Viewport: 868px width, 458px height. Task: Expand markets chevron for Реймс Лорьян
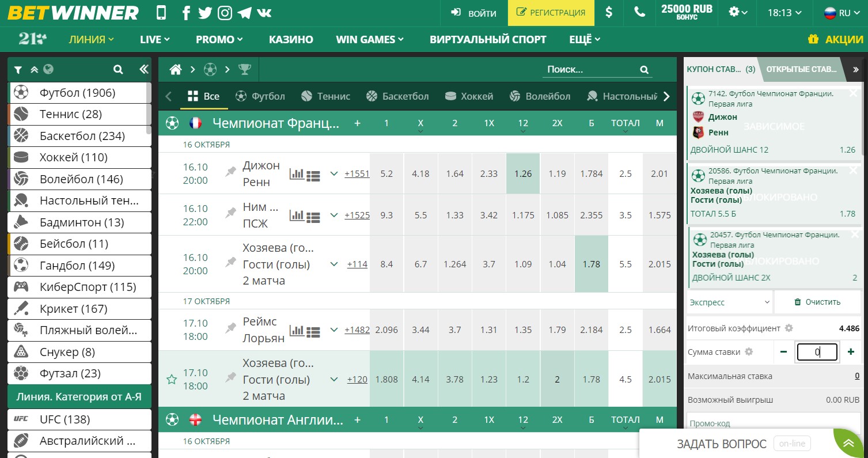pyautogui.click(x=333, y=330)
